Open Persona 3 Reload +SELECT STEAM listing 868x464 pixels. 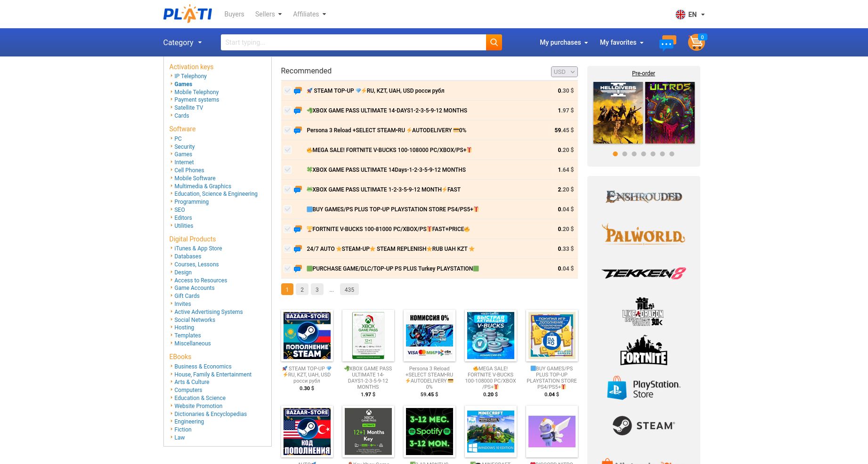(386, 130)
